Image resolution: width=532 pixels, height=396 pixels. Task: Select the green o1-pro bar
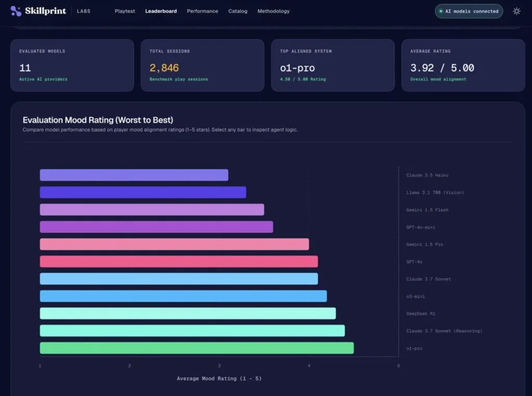click(x=197, y=348)
